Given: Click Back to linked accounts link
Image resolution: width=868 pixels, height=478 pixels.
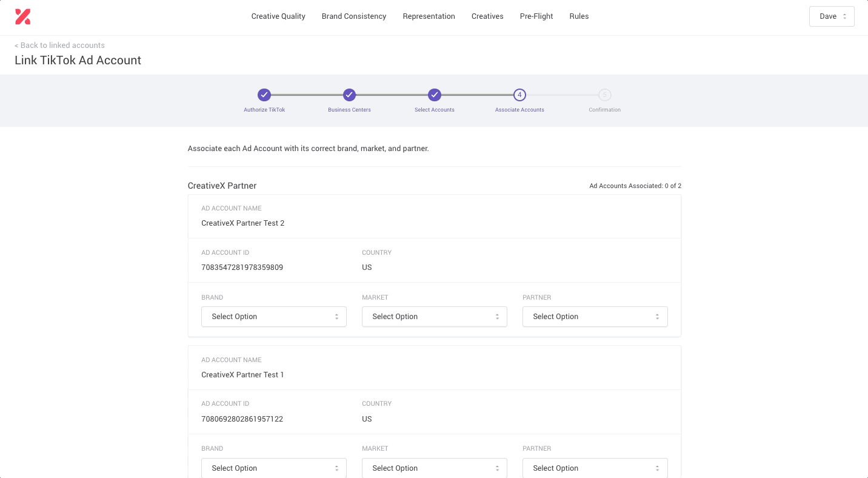Looking at the screenshot, I should [59, 45].
